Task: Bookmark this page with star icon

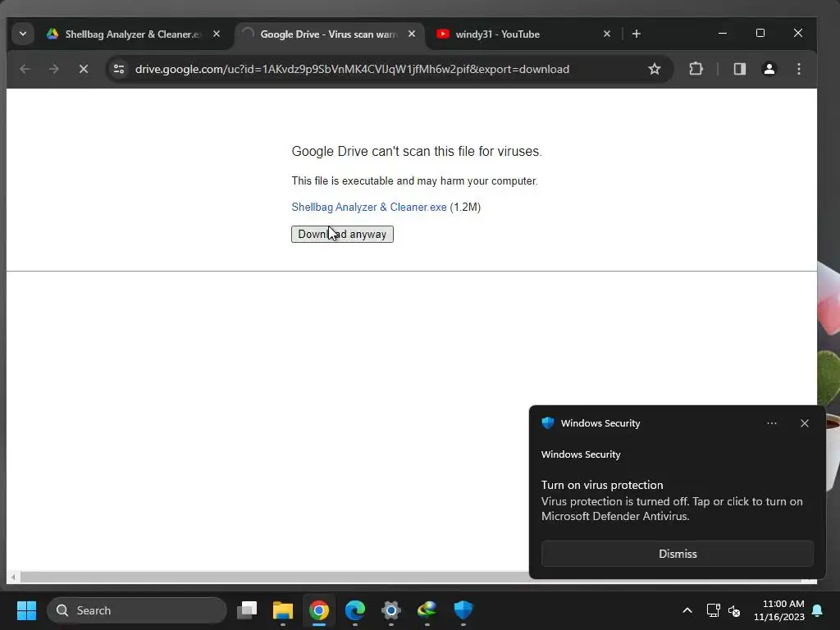Action: click(654, 69)
